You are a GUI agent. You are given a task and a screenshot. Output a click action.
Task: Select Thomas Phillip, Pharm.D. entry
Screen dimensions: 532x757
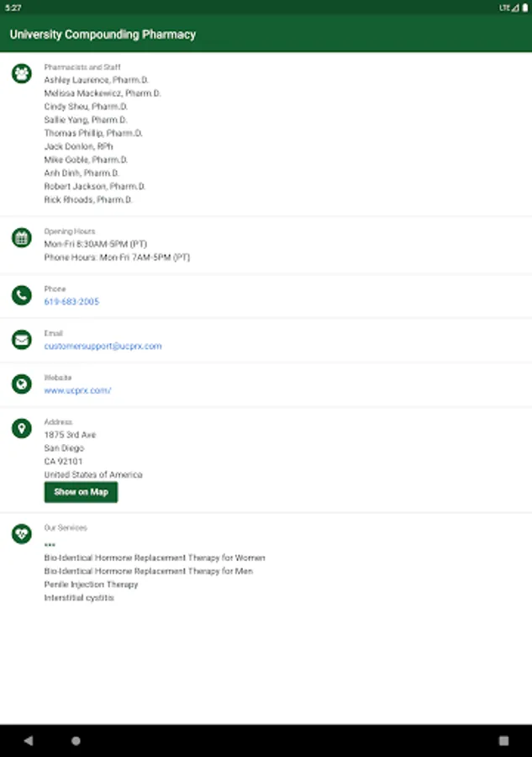tap(93, 133)
